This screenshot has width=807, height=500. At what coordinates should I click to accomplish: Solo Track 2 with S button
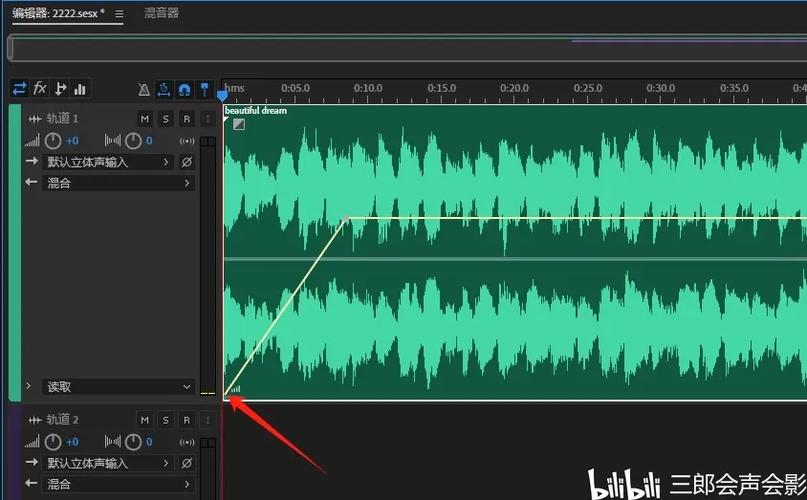pos(165,420)
